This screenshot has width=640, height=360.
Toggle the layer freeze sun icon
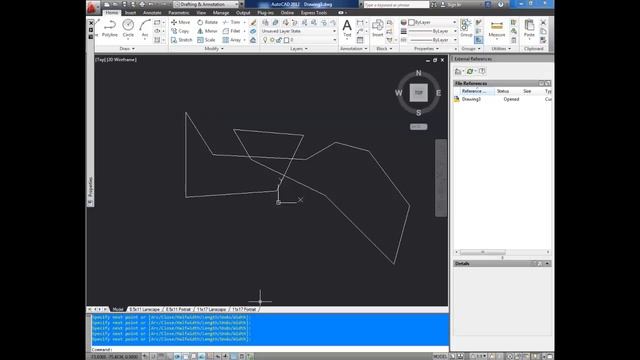point(272,40)
